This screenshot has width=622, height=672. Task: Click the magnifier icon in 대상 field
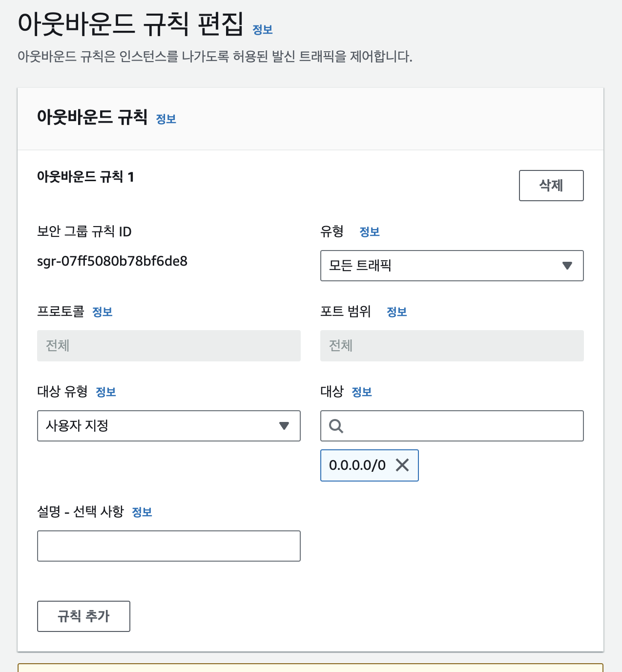pyautogui.click(x=336, y=426)
